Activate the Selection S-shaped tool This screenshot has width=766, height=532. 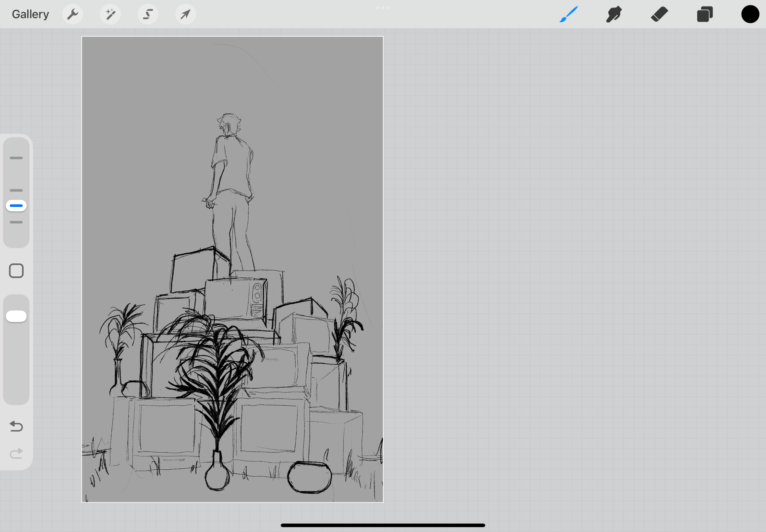click(x=148, y=14)
